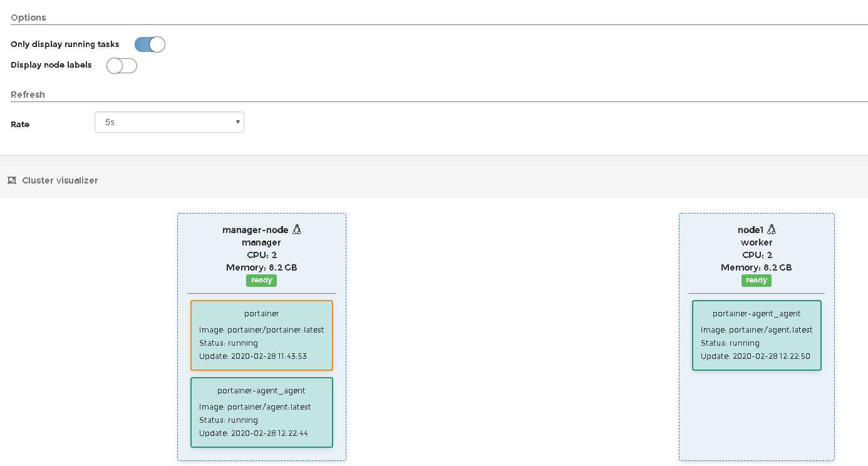868x466 pixels.
Task: Click the Memory: 8.2 GB text on node1
Action: (757, 267)
